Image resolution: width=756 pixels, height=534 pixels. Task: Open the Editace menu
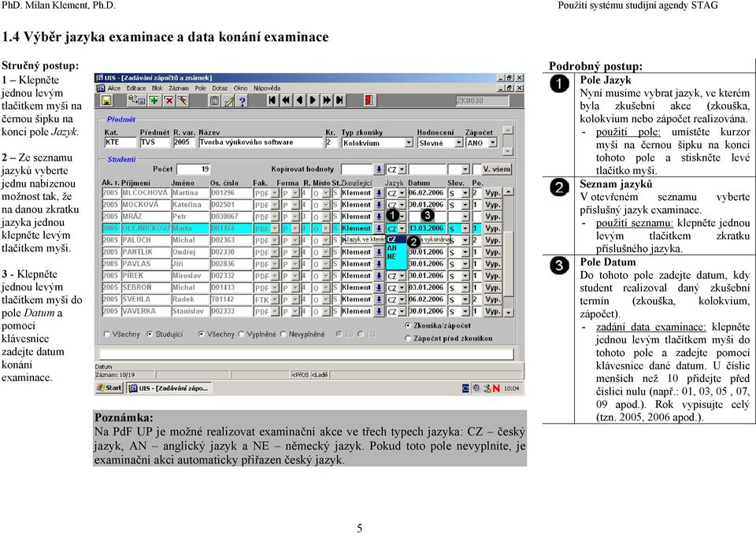pyautogui.click(x=136, y=88)
